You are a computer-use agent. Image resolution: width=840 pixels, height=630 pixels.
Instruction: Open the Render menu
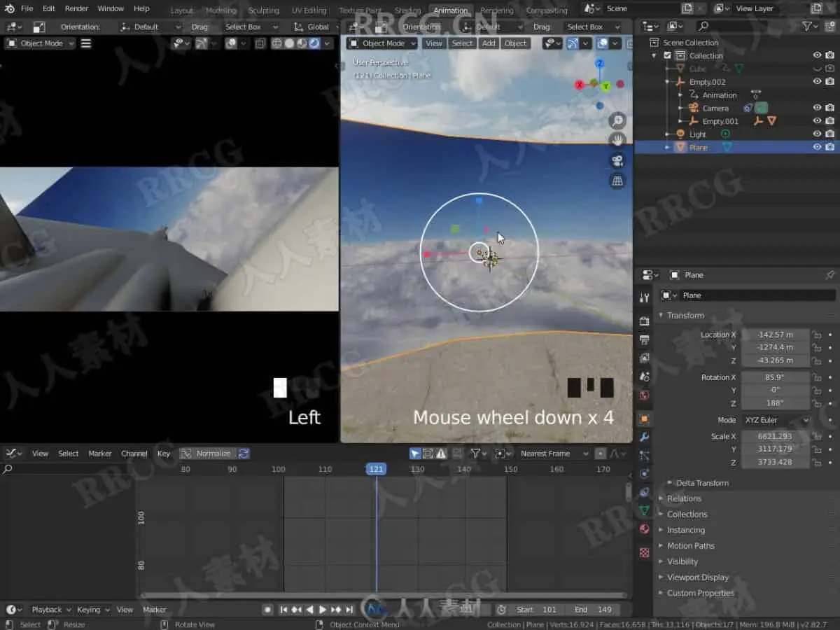[76, 8]
